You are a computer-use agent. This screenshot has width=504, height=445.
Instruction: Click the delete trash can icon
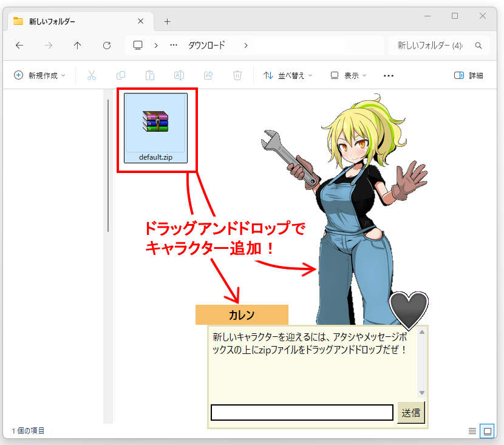[237, 75]
